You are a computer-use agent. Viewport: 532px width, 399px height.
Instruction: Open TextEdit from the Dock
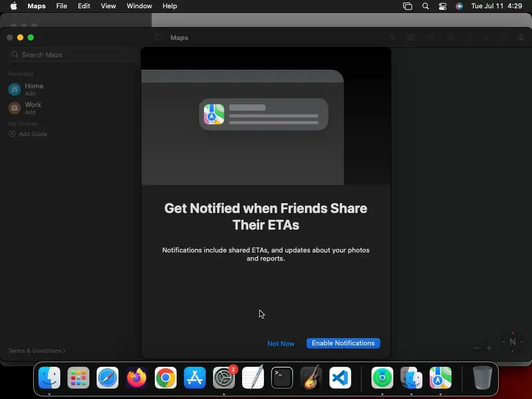tap(253, 378)
